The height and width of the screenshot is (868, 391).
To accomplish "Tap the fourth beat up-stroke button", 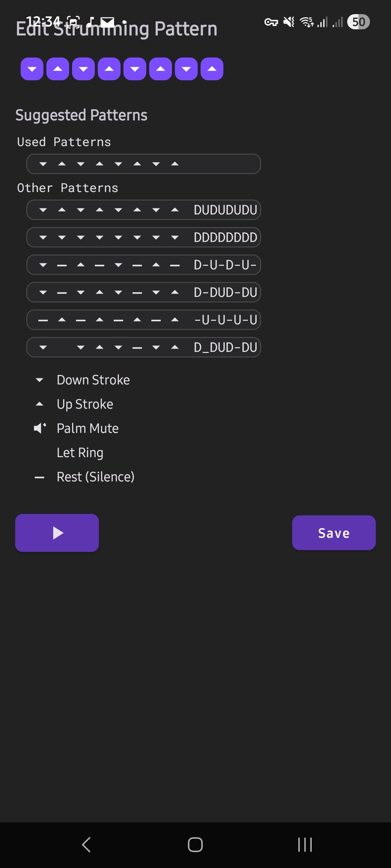I will [109, 69].
